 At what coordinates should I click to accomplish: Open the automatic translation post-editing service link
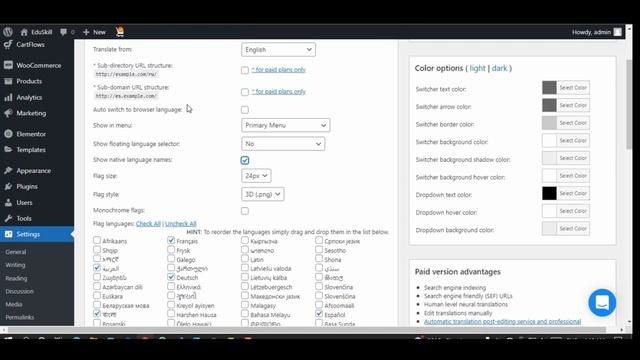tap(502, 322)
